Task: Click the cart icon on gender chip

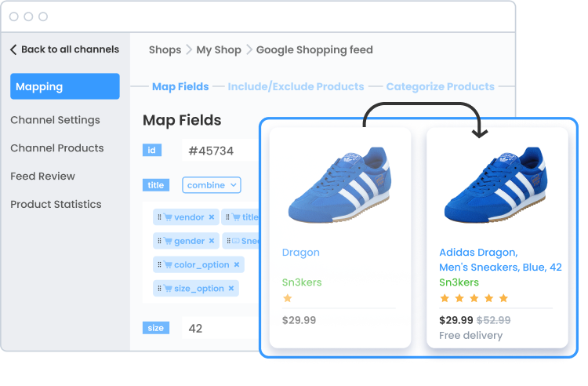Action: click(x=168, y=242)
